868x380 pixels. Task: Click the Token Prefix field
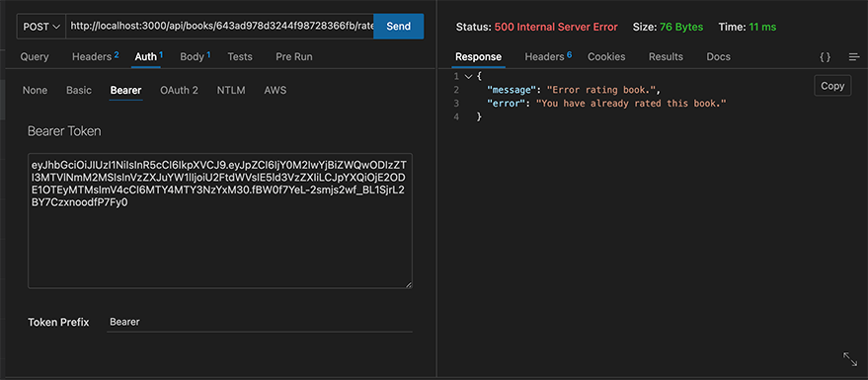(x=260, y=322)
